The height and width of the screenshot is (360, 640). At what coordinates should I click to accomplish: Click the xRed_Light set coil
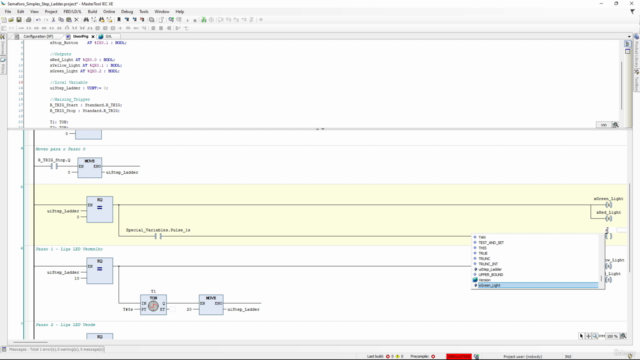pos(609,218)
